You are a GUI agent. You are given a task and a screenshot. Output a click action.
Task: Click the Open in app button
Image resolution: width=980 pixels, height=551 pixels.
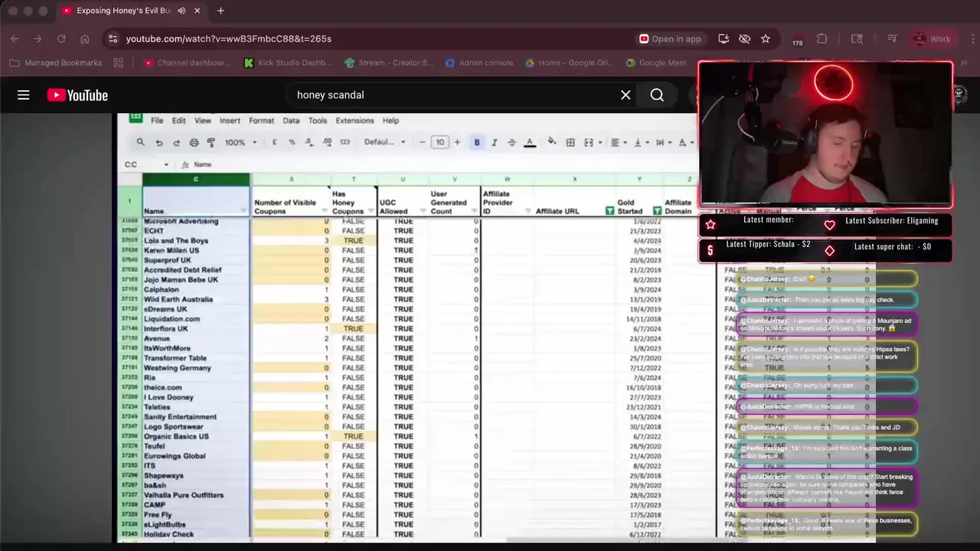[670, 38]
